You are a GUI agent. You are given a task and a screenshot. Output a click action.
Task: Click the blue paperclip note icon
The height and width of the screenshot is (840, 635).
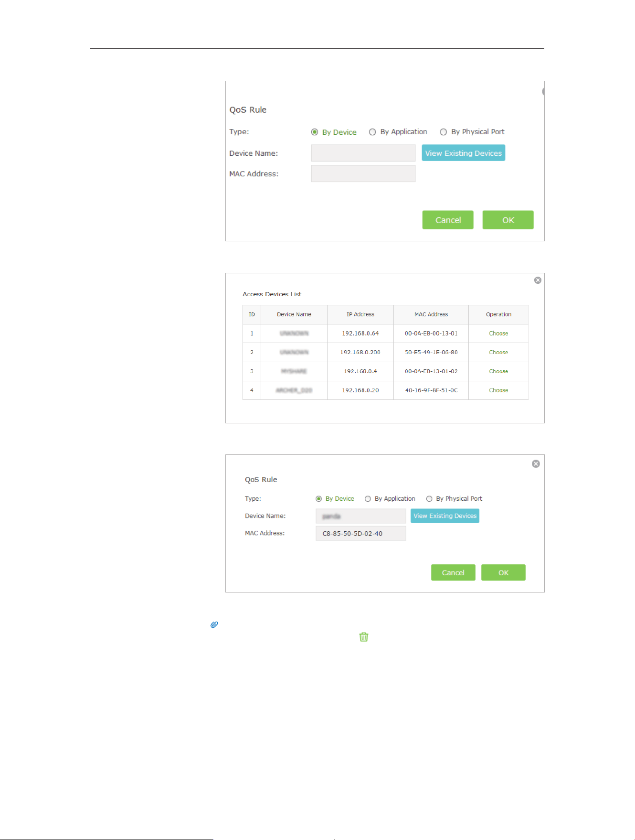tap(214, 625)
